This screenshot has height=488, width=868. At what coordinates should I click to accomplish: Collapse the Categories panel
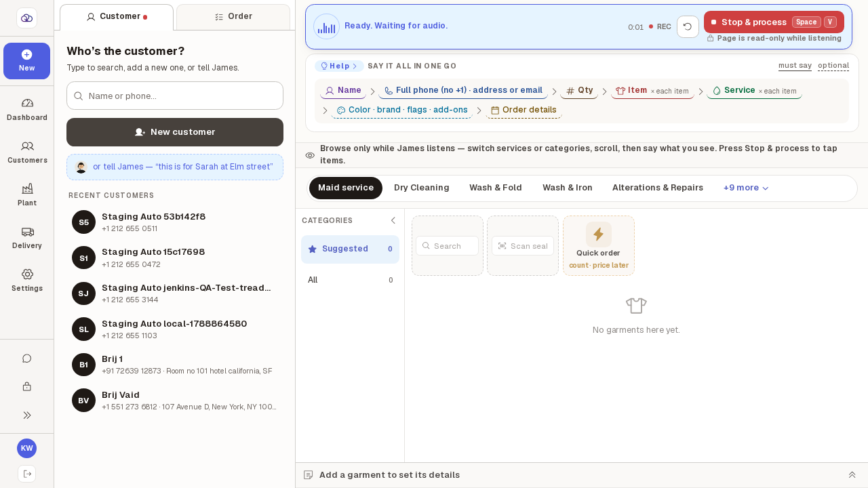(393, 220)
